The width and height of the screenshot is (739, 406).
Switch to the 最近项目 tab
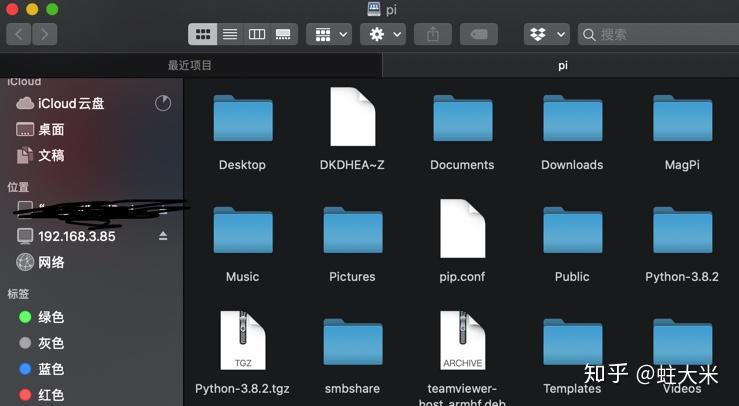pyautogui.click(x=190, y=65)
